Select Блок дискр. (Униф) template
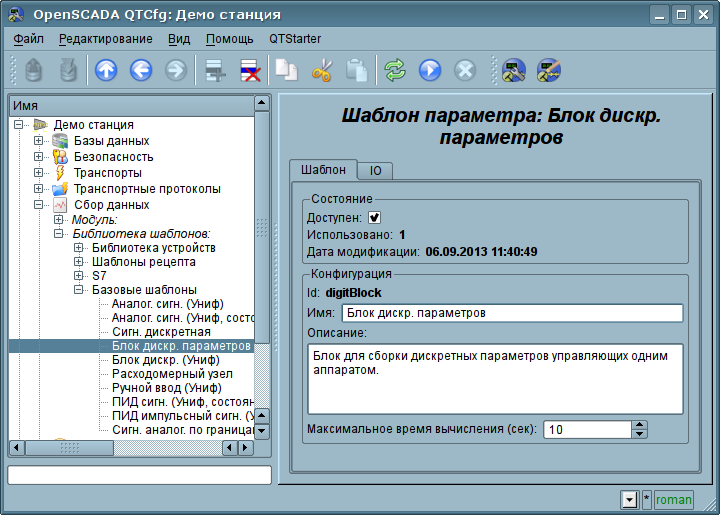The width and height of the screenshot is (720, 515). 166,360
